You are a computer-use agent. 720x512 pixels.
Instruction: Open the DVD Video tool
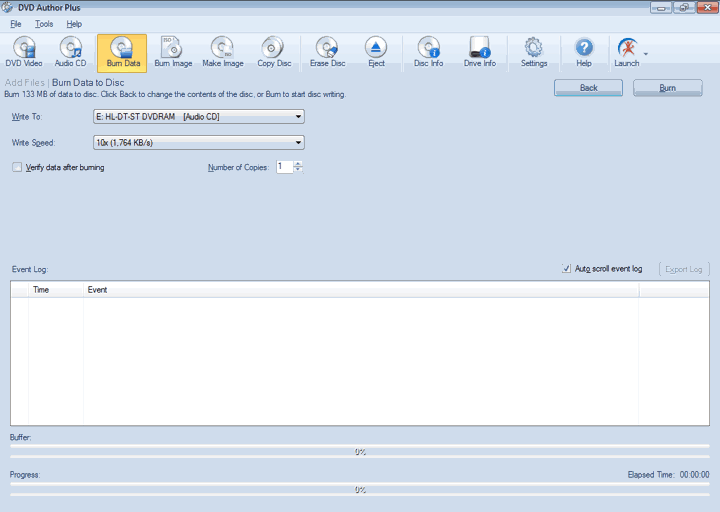[24, 52]
